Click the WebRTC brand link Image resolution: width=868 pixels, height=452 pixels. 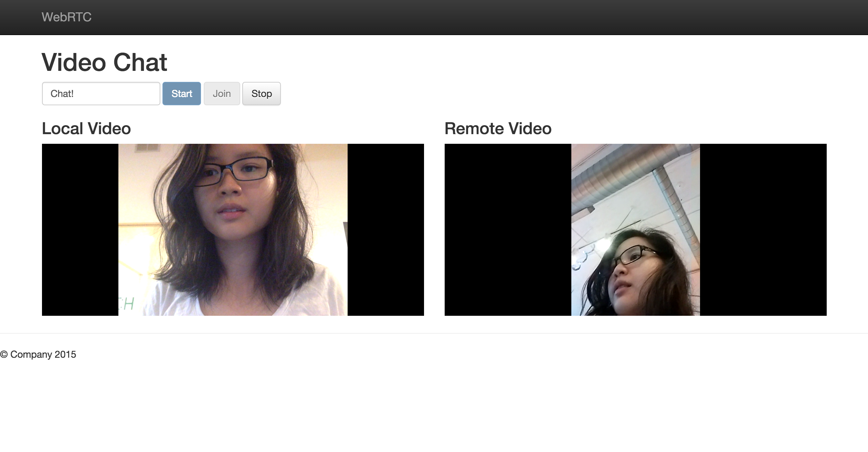pos(66,17)
